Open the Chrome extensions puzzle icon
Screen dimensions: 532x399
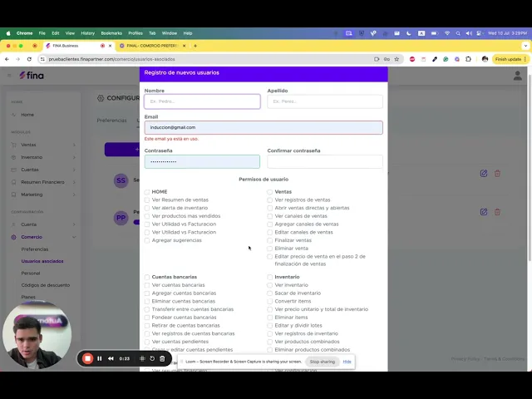coord(468,59)
